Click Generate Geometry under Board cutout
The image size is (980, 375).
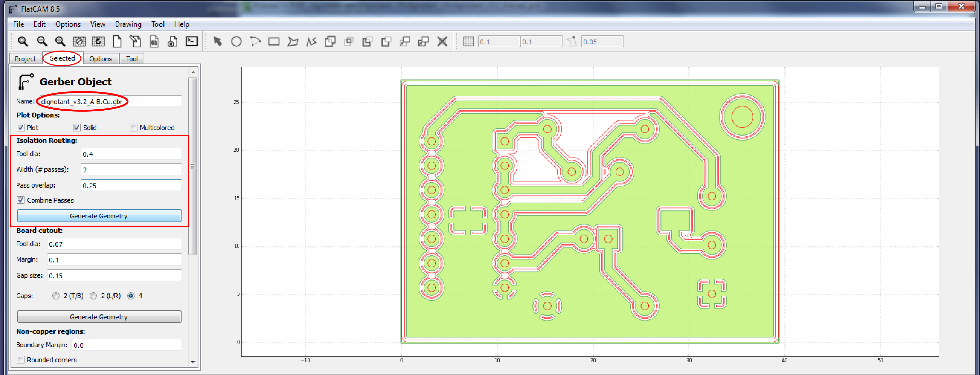point(99,317)
